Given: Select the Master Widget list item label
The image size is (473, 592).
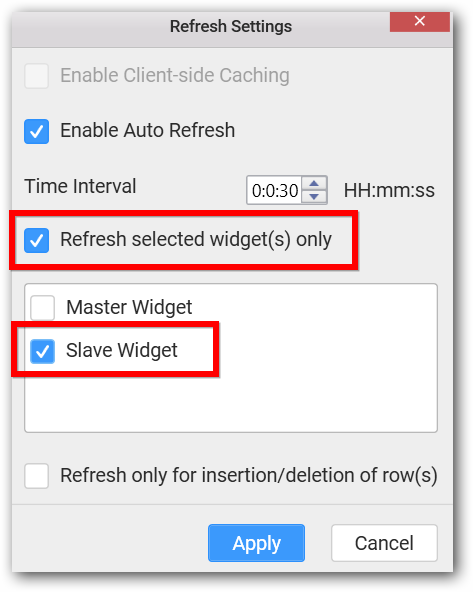Looking at the screenshot, I should pyautogui.click(x=129, y=307).
